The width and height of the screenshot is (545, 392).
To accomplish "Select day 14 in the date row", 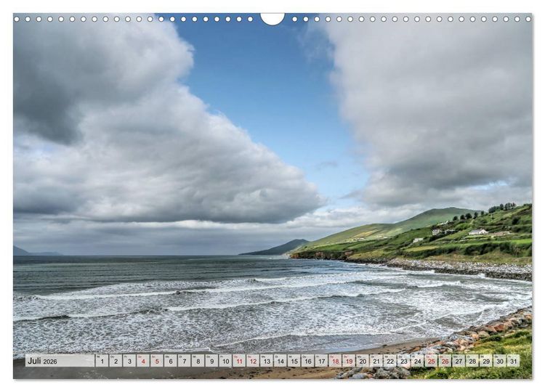I will point(280,360).
